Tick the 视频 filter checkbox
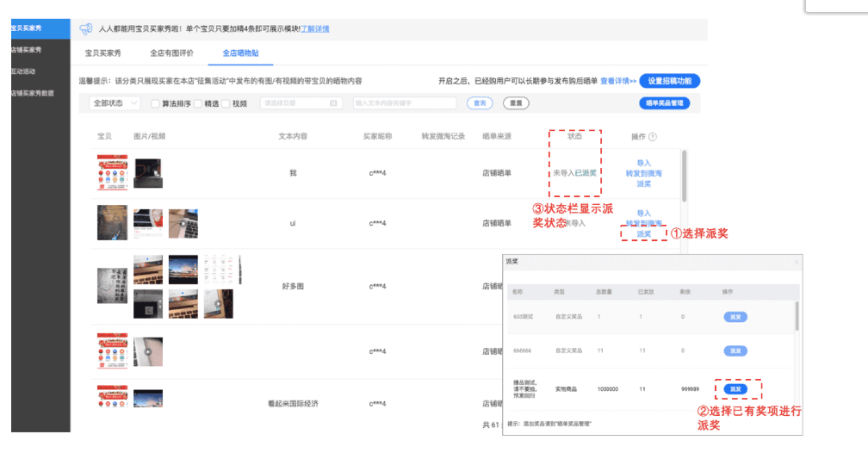The width and height of the screenshot is (868, 459). 226,103
